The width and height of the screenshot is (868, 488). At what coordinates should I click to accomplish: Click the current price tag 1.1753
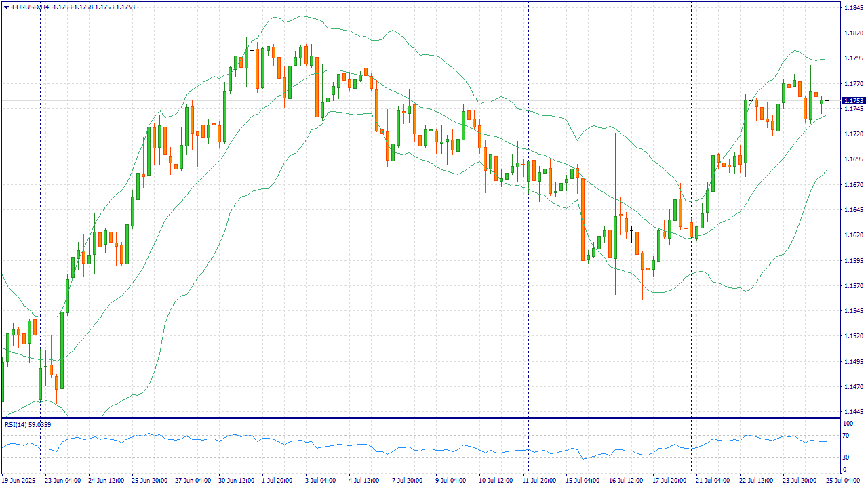[853, 101]
